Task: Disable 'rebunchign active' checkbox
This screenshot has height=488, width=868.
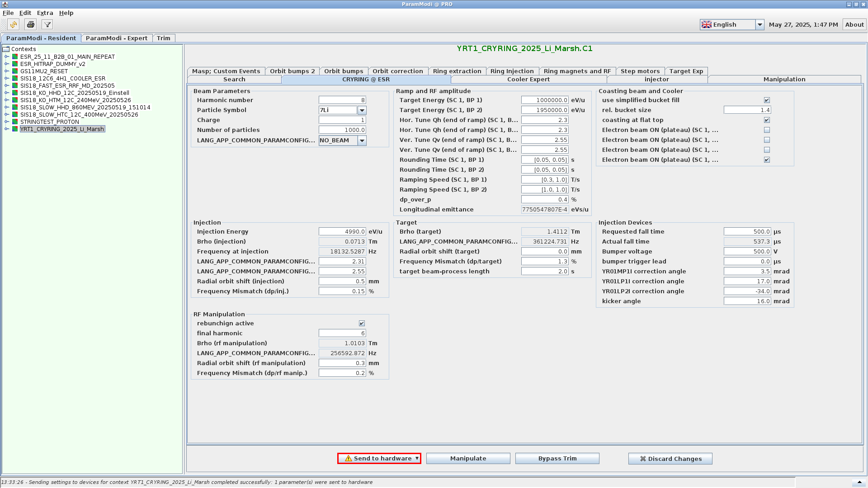Action: point(362,324)
